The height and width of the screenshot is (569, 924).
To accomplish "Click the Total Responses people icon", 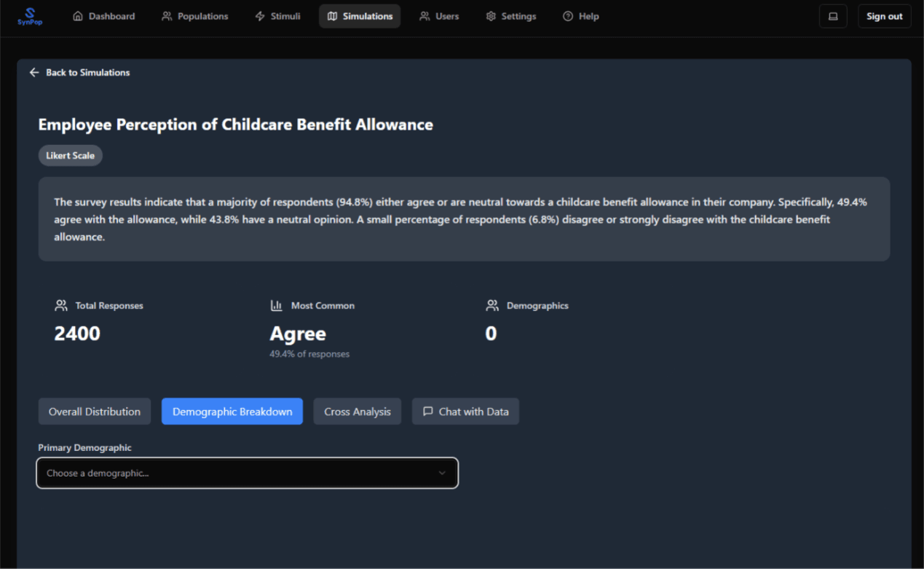I will 61,305.
